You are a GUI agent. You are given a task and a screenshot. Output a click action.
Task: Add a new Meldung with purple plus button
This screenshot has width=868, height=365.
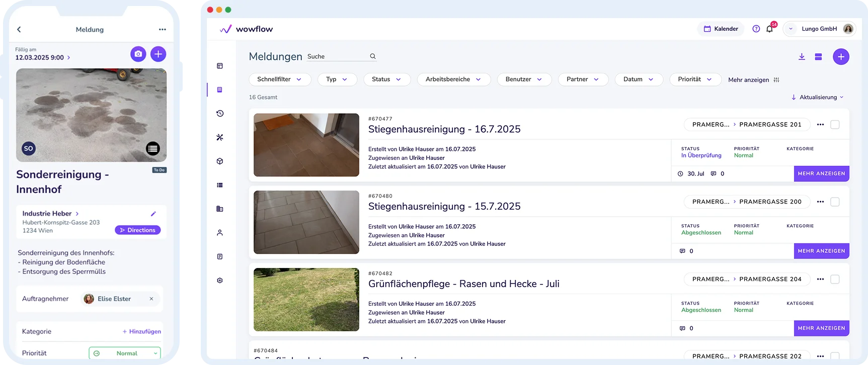(x=841, y=57)
